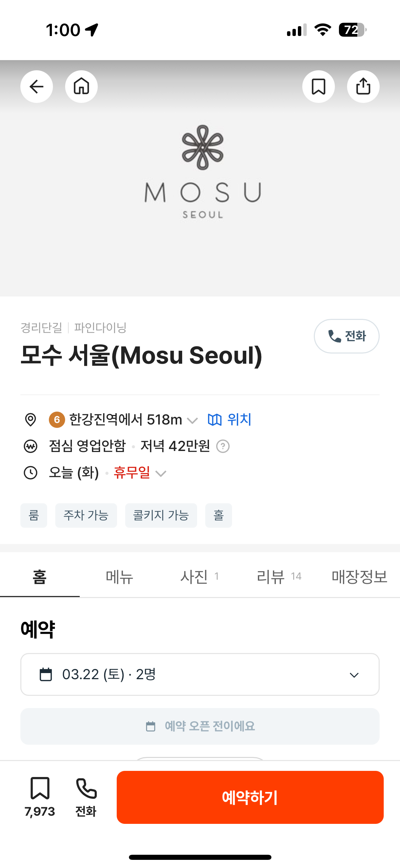Go to home via house icon

(x=81, y=87)
